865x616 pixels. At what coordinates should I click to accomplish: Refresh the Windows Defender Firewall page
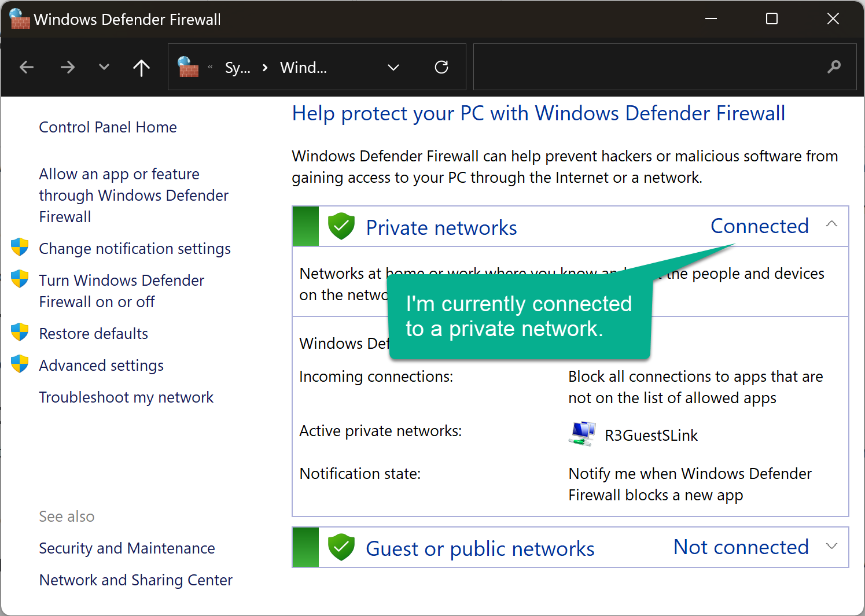[x=441, y=67]
